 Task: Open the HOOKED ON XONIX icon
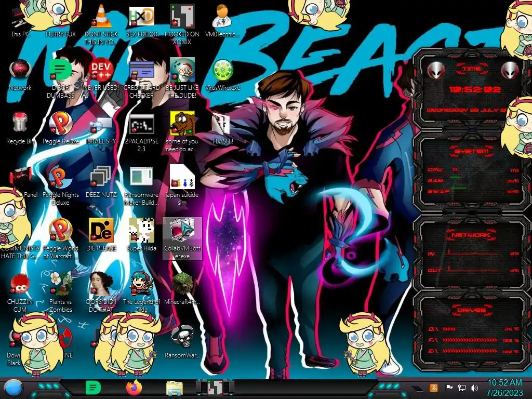pos(182,24)
